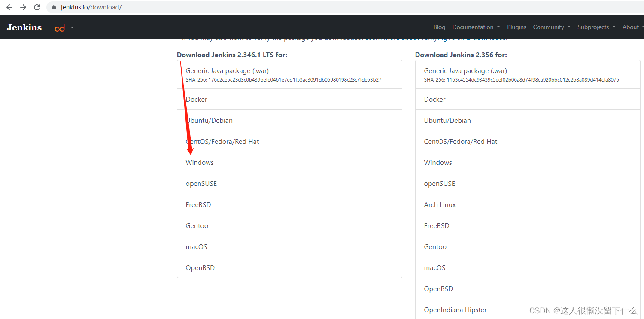Expand the Community dropdown menu
644x319 pixels.
(551, 27)
